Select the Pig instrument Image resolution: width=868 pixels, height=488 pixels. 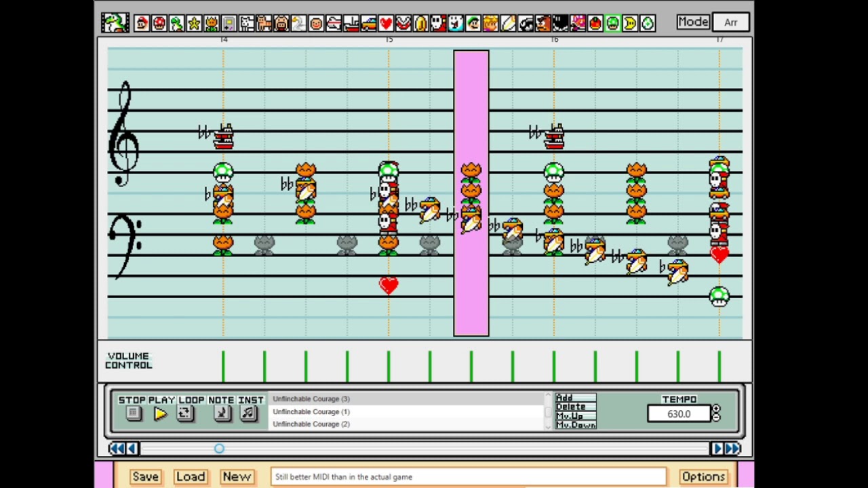[x=281, y=23]
